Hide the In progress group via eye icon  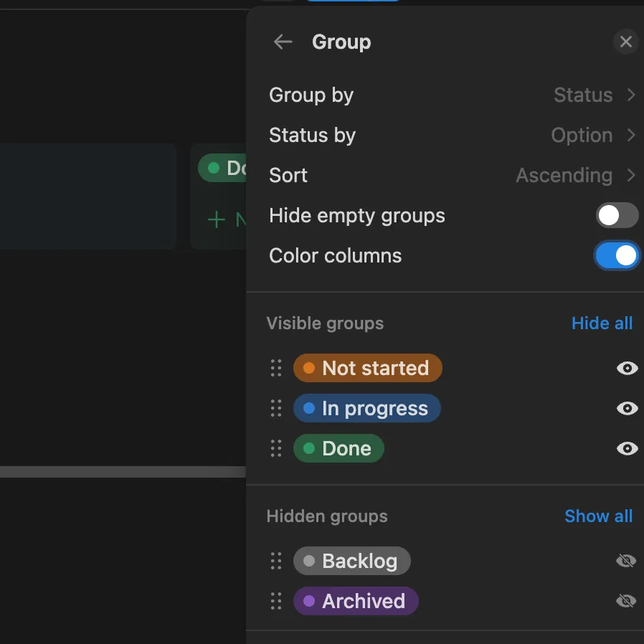pyautogui.click(x=628, y=408)
